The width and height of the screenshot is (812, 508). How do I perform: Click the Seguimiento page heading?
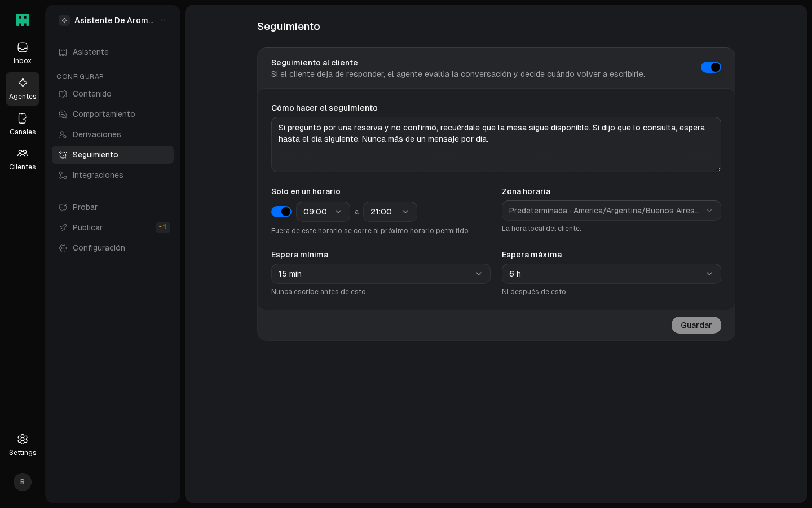[289, 27]
